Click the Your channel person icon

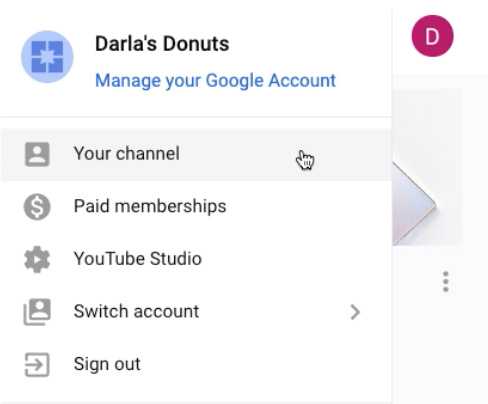click(x=37, y=154)
